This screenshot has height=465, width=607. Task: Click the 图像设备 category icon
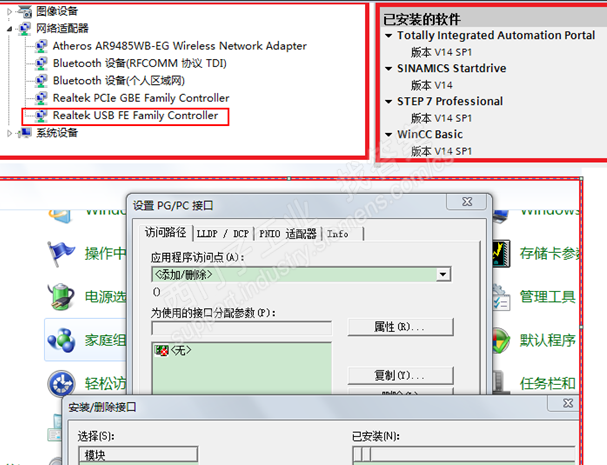[x=25, y=12]
